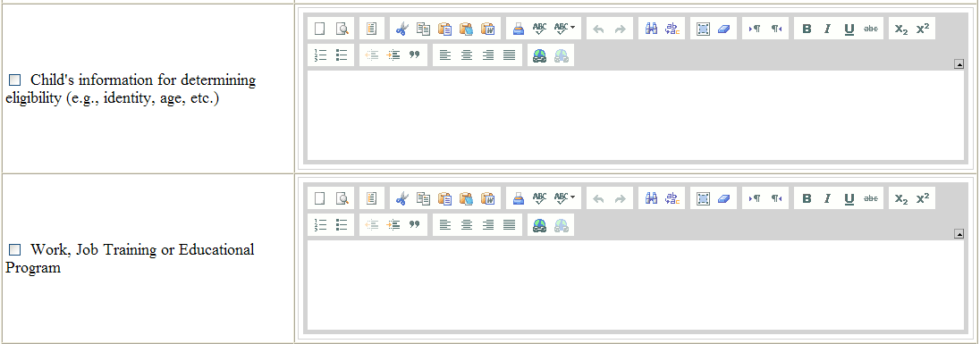
Task: Apply Superscript in Child's information editor
Action: tap(923, 28)
